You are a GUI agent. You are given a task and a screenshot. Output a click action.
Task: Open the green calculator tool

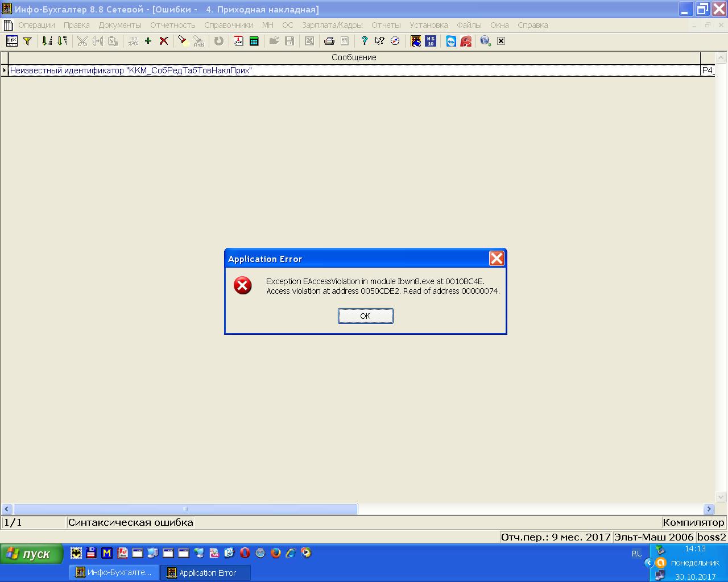pos(254,41)
